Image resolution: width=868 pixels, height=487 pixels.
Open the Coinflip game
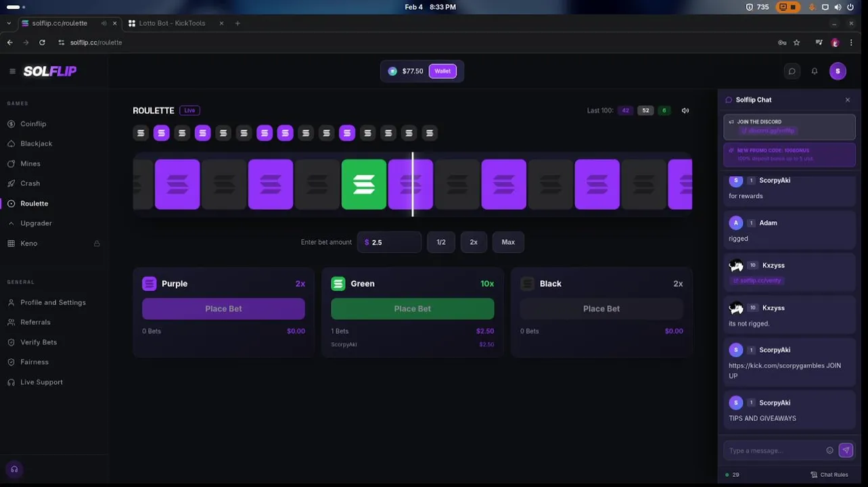click(33, 124)
